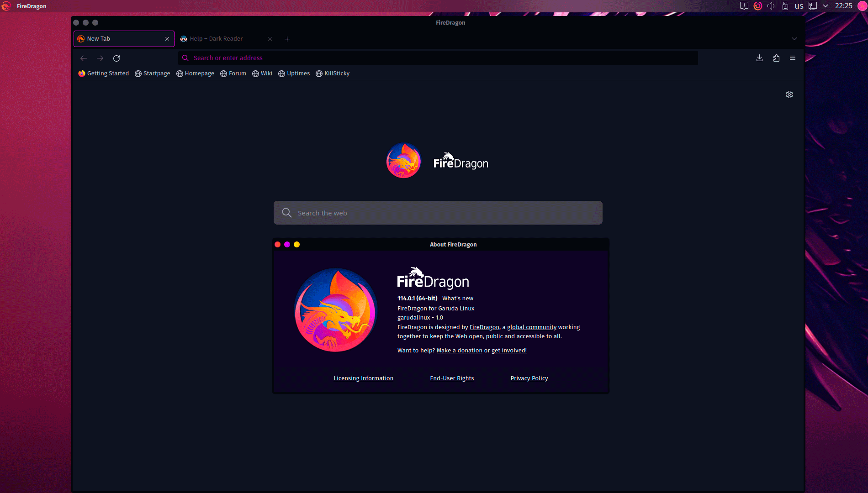868x493 pixels.
Task: Open the removable USB devices tray icon
Action: [x=785, y=6]
